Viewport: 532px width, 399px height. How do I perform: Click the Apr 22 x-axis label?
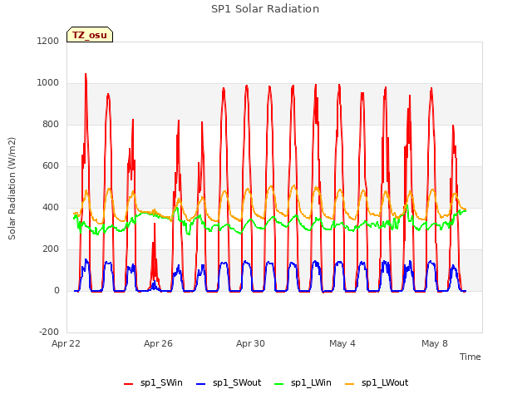(66, 343)
